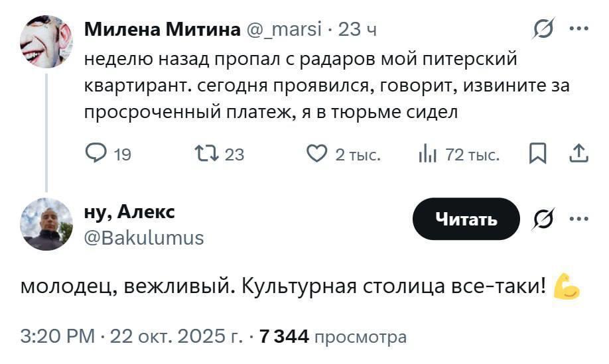Bookmark Милена Митина's tweet

537,154
